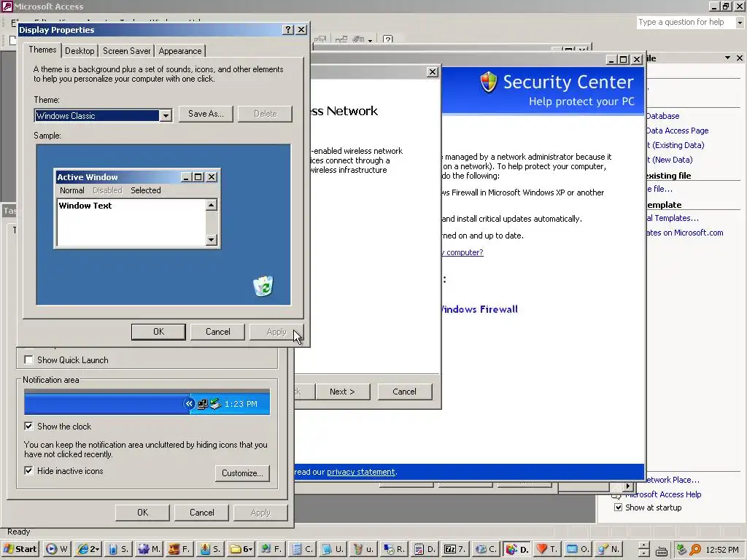Viewport: 747px width, 560px height.
Task: Click Cancel in Display Properties dialog
Action: 217,332
